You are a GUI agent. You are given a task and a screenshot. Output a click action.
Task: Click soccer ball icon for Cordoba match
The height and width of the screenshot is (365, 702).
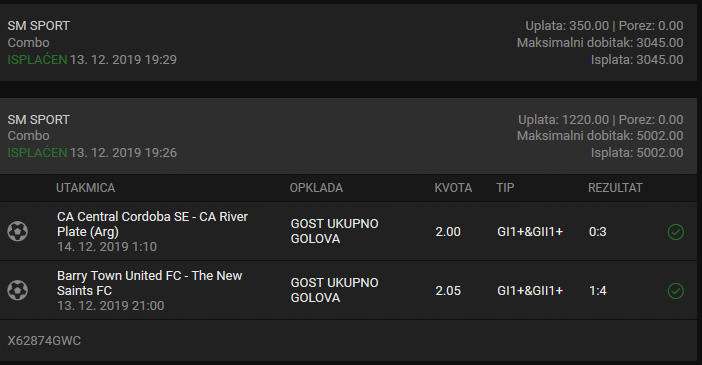click(x=17, y=232)
